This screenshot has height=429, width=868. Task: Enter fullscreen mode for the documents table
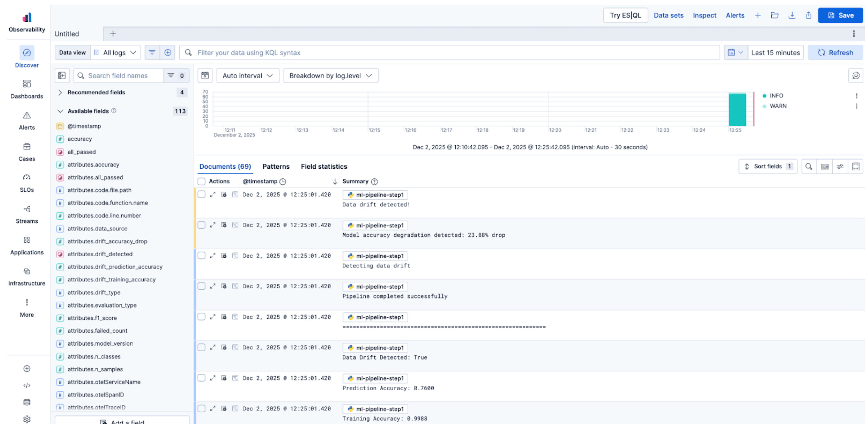856,166
